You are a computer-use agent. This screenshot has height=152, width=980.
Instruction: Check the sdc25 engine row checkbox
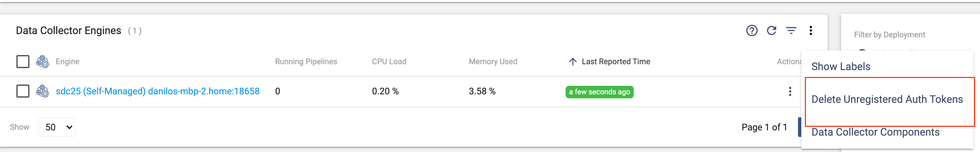coord(23,91)
